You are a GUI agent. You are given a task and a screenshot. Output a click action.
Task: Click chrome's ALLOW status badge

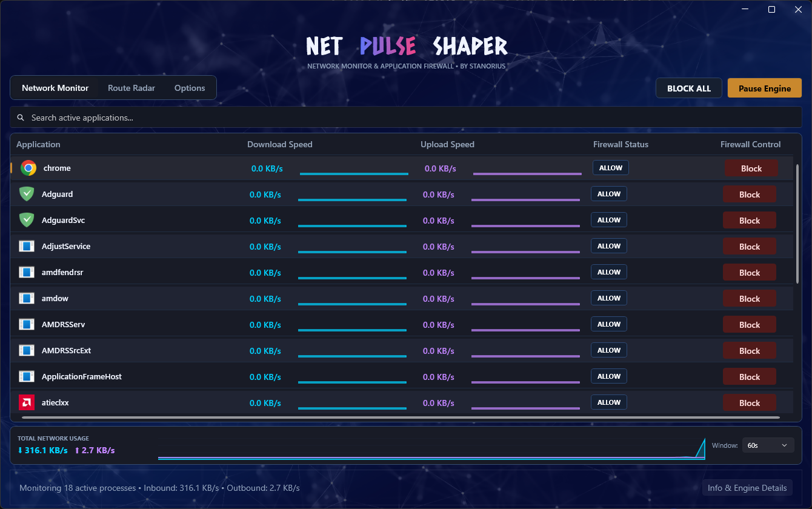tap(611, 168)
